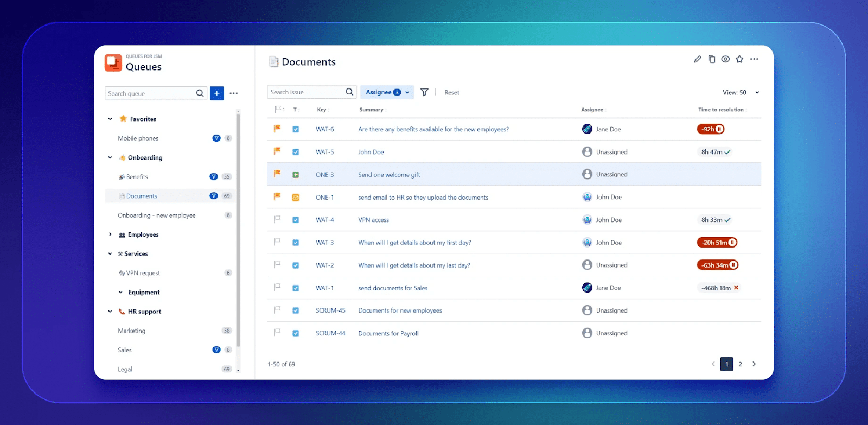868x425 pixels.
Task: Flag the WAT-2 issue
Action: coord(277,265)
